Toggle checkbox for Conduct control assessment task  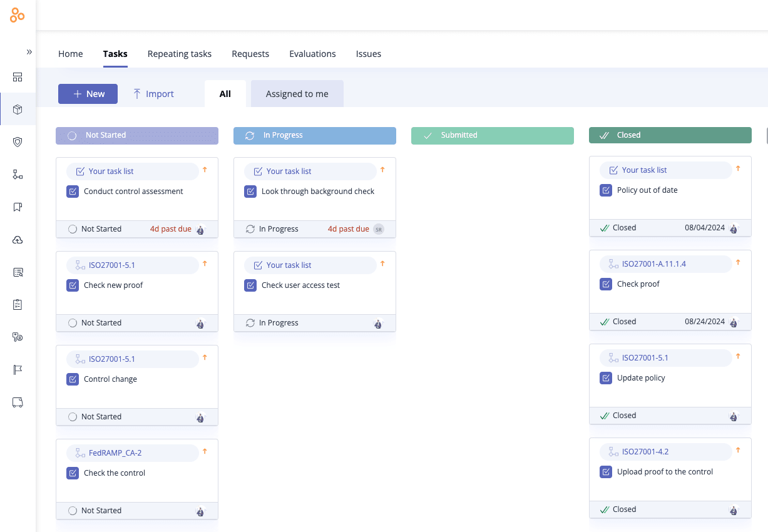[73, 192]
